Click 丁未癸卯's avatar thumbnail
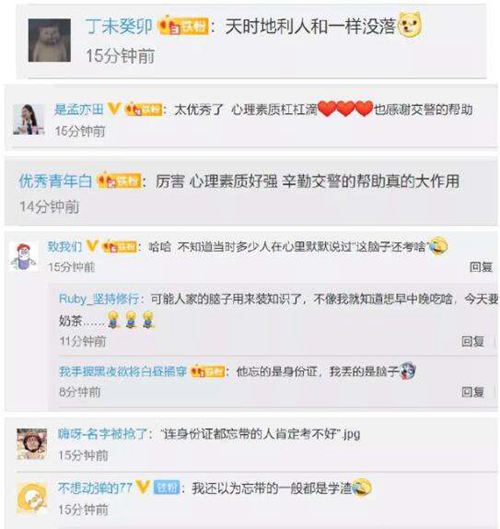 coord(49,40)
